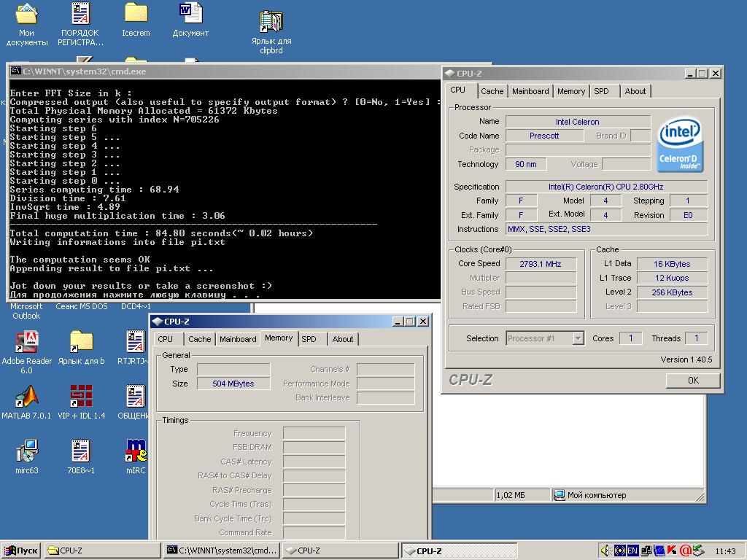Click the red K Kaspersky tray icon

tap(672, 551)
